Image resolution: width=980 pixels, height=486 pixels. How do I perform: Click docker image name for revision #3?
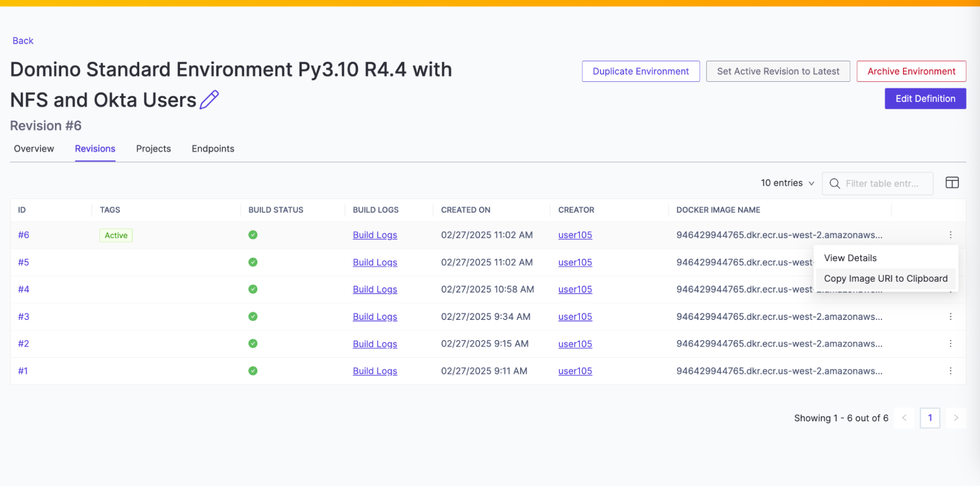click(x=779, y=316)
